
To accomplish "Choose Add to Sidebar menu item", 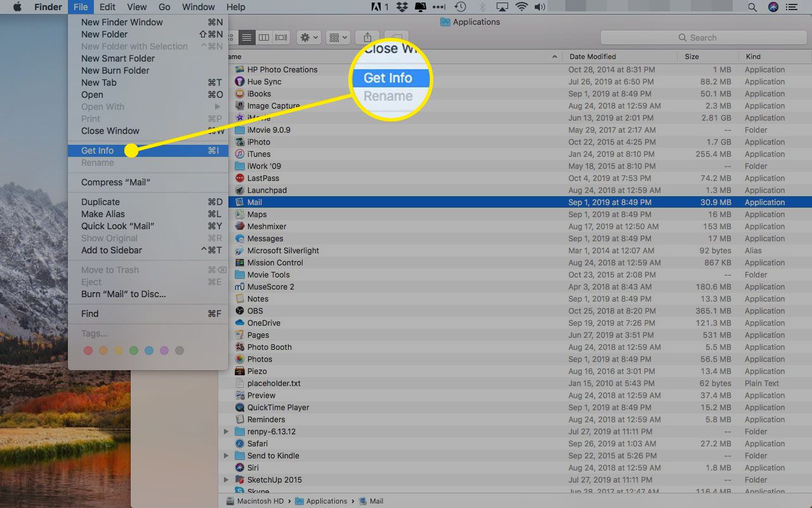I will click(x=148, y=250).
